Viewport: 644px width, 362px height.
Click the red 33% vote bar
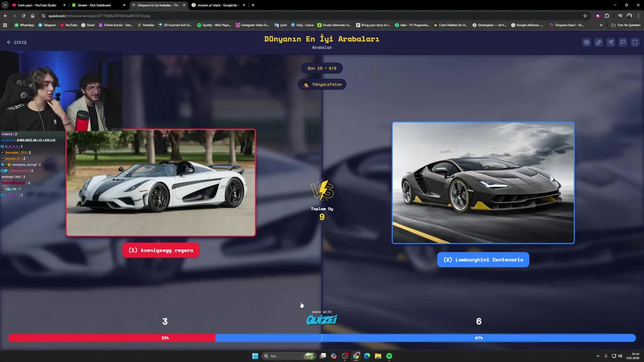pos(112,338)
